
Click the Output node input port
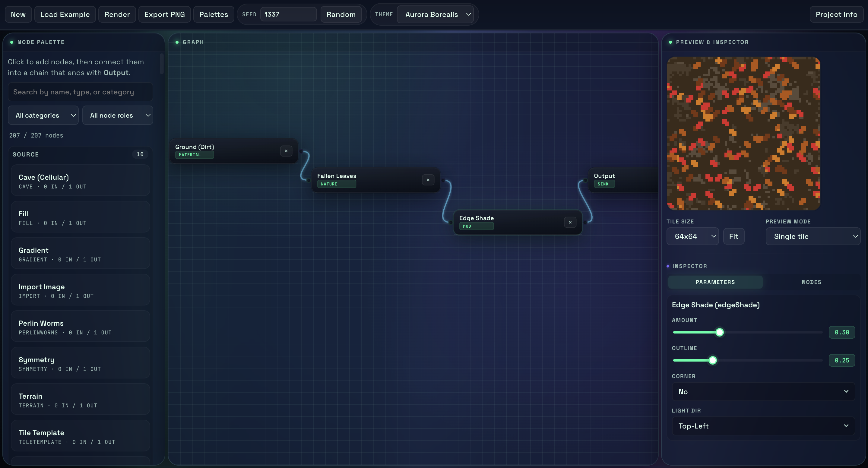coord(586,180)
